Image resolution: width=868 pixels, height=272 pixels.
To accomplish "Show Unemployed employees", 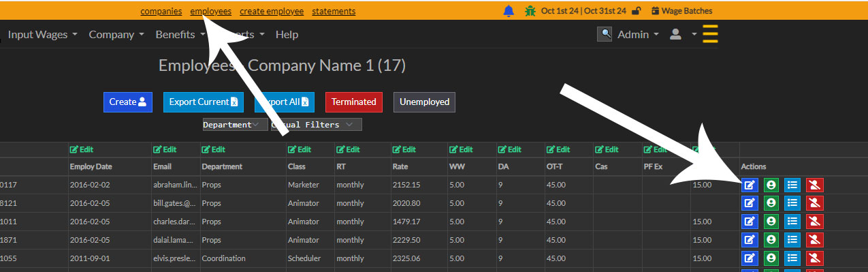I will (x=424, y=102).
